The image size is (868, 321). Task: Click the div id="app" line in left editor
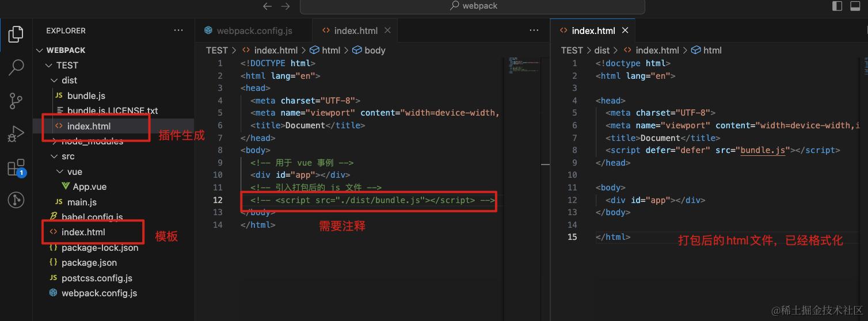pos(300,175)
